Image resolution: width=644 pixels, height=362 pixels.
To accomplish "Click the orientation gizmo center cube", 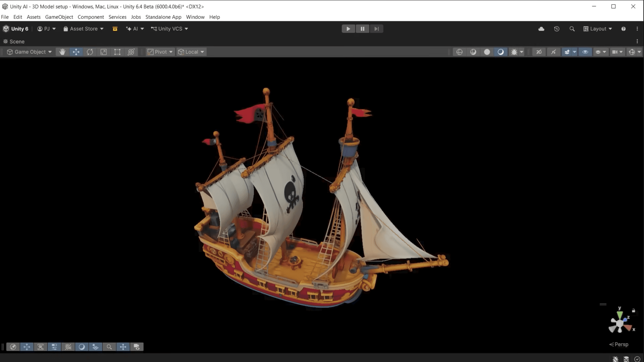I will coord(619,324).
